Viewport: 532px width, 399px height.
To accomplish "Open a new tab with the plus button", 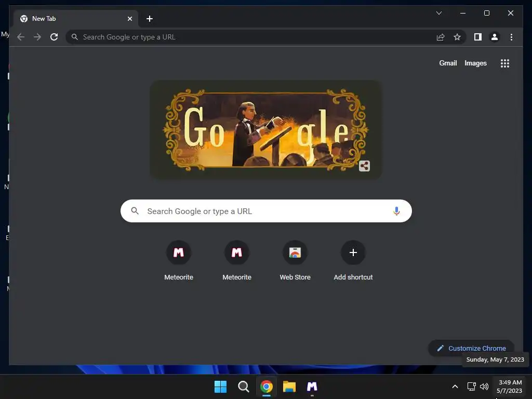I will (149, 19).
